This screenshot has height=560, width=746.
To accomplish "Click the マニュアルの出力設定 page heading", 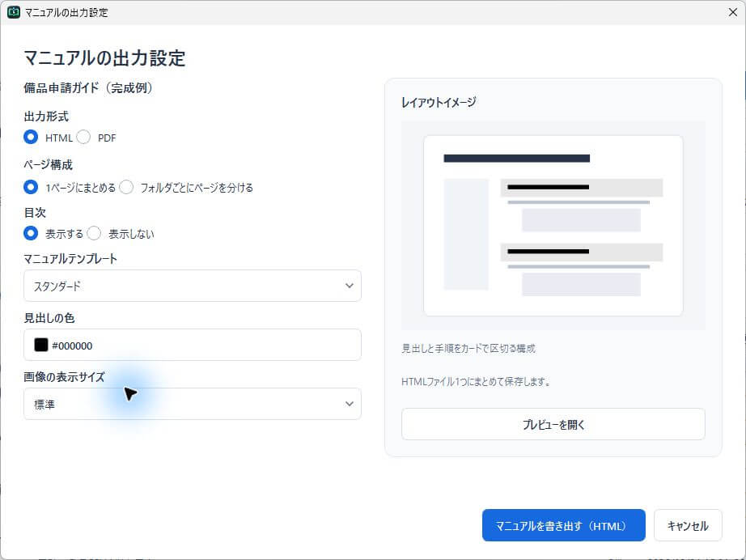I will pos(104,58).
